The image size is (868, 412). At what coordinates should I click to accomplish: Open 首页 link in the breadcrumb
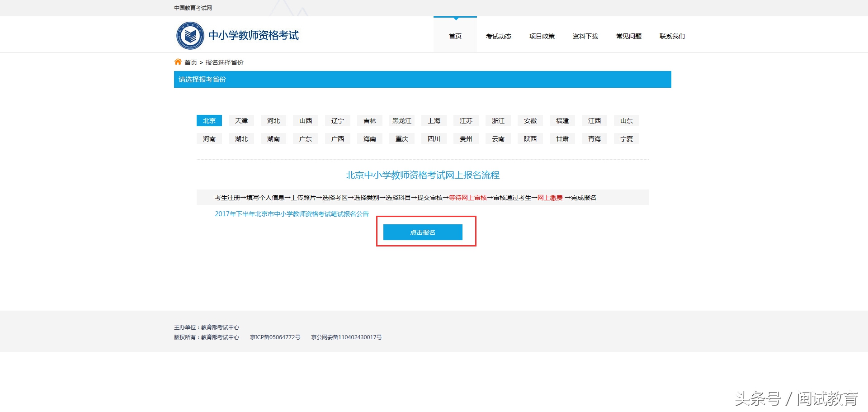(x=190, y=62)
